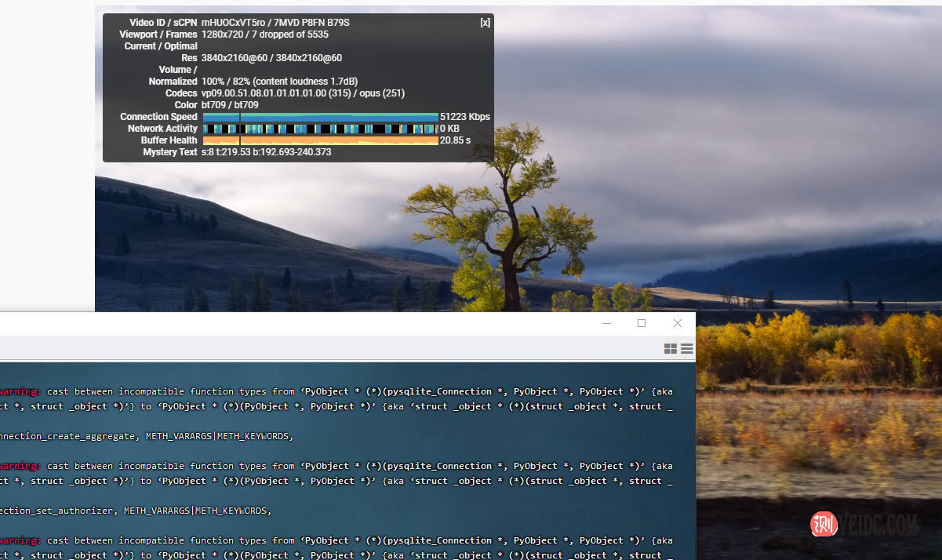Switch to grid view icon
This screenshot has height=560, width=942.
[x=671, y=349]
